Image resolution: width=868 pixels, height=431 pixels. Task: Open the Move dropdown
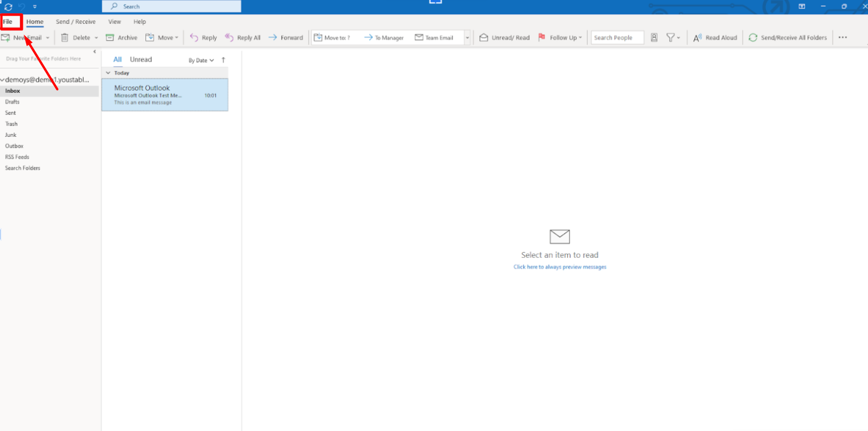pos(162,38)
